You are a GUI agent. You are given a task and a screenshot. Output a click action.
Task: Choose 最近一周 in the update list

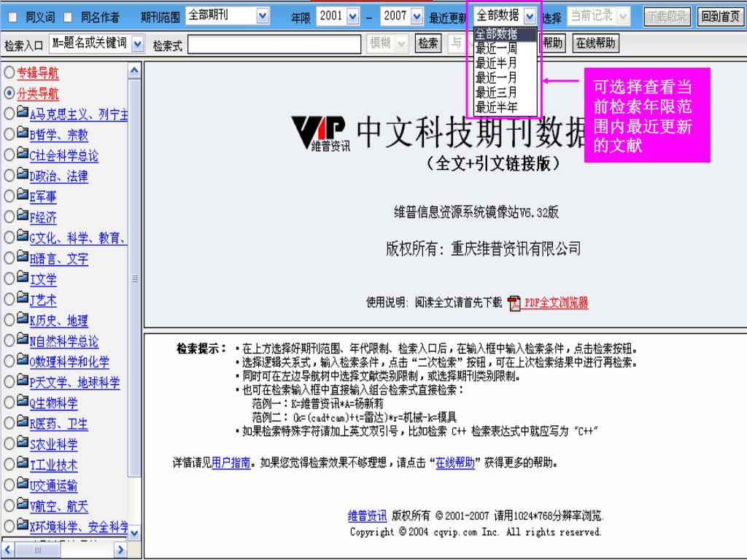pyautogui.click(x=506, y=48)
